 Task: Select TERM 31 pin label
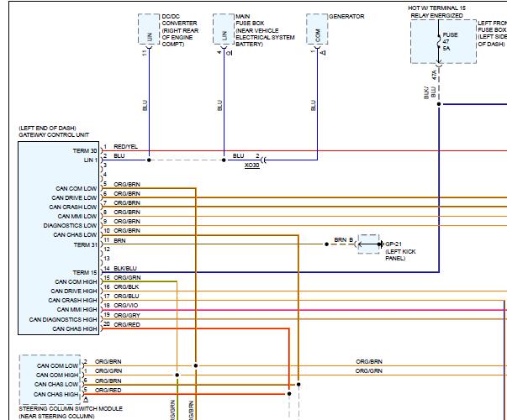coord(86,245)
